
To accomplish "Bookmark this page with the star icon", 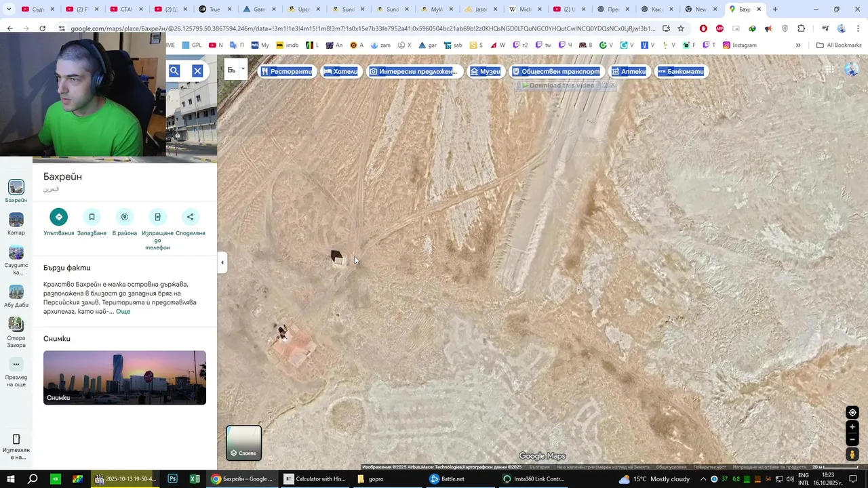I will pyautogui.click(x=681, y=28).
